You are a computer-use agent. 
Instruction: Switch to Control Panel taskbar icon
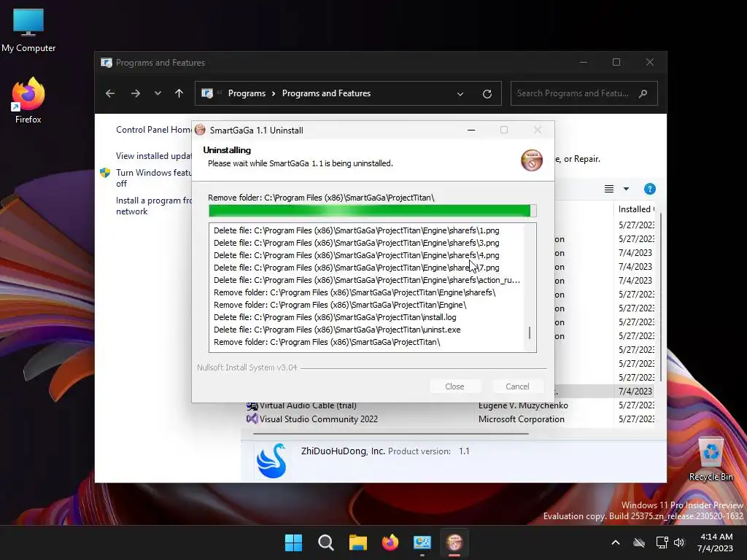coord(422,542)
